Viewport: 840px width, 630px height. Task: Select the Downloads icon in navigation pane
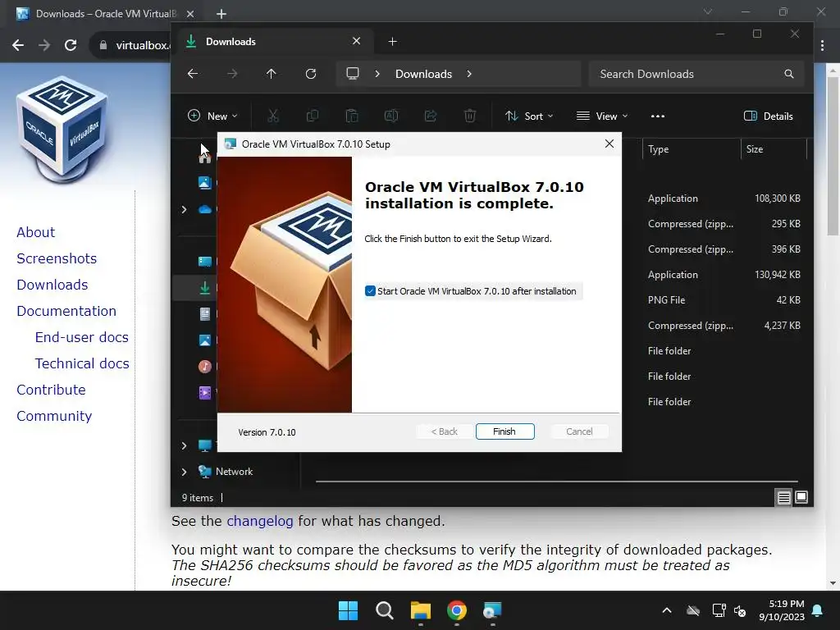[x=204, y=288]
